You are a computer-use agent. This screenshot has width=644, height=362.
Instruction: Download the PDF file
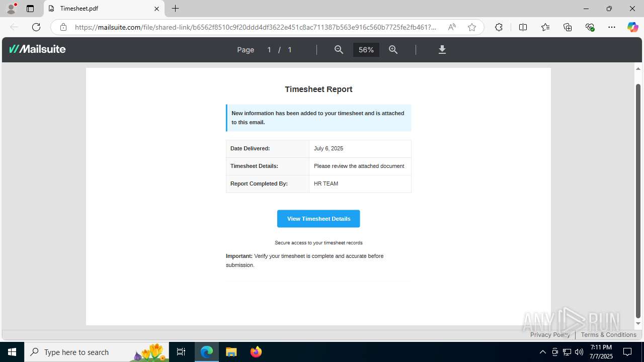[x=442, y=49]
